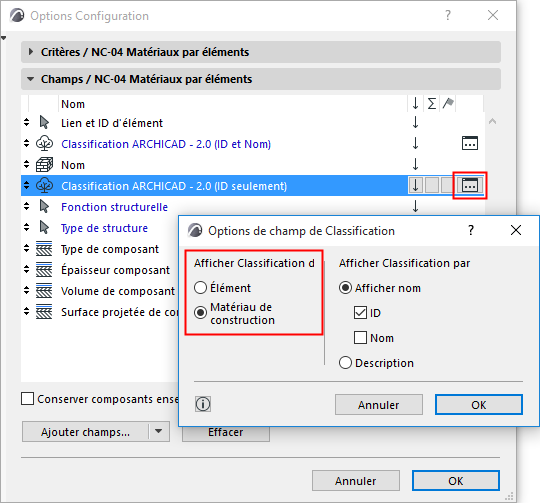The width and height of the screenshot is (540, 503).
Task: Select the Épaisseur composant field row
Action: point(100,270)
